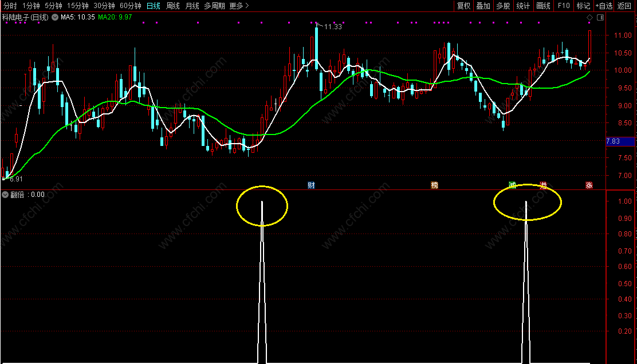Switch to 分时 intraday view
The image size is (637, 364).
point(10,6)
